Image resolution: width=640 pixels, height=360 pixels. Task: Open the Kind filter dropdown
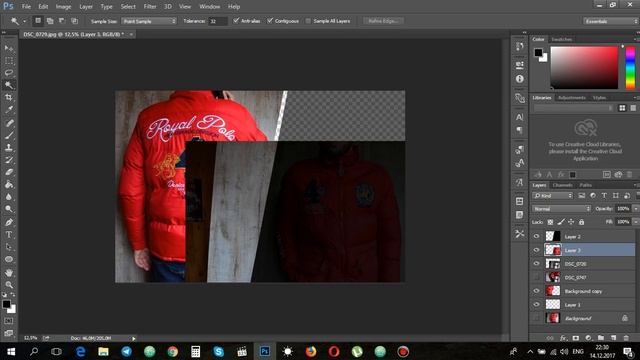point(553,196)
